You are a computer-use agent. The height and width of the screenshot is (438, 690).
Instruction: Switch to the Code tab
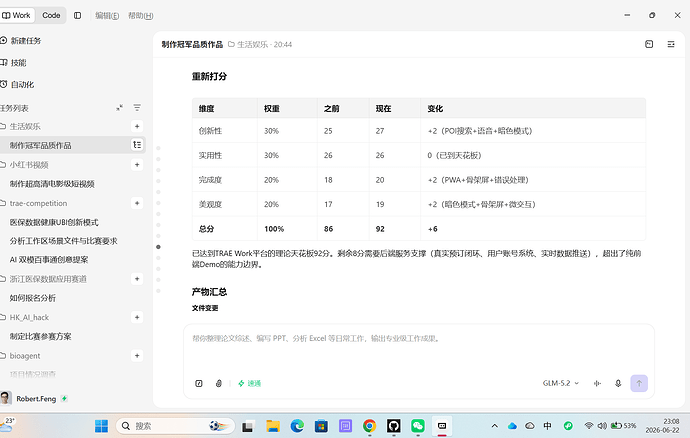tap(51, 15)
